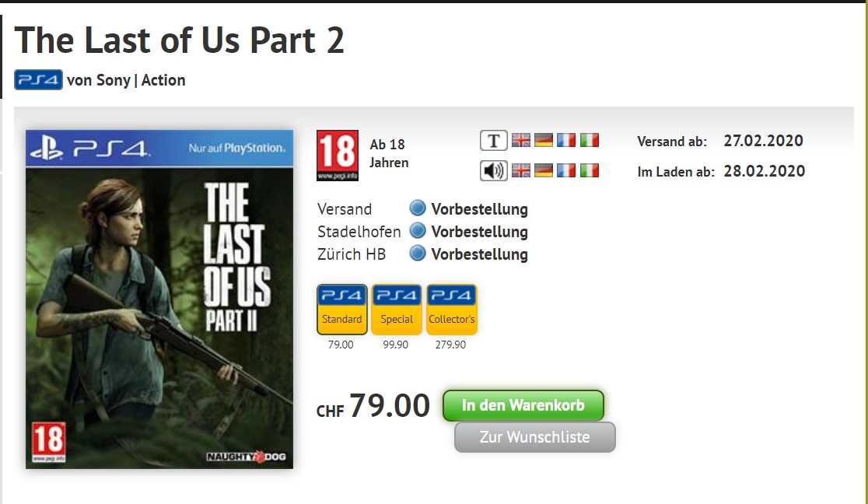This screenshot has height=504, width=868.
Task: Click the French flag in text languages row
Action: [566, 141]
